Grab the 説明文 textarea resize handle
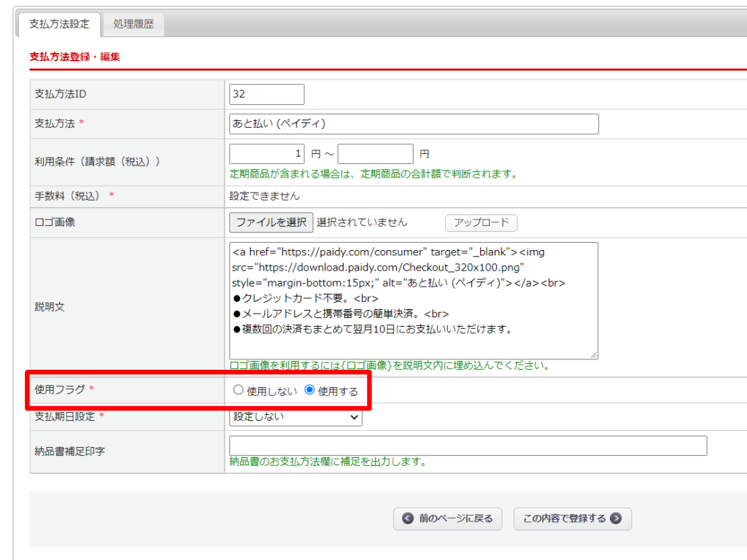Viewport: 747px width, 560px height. (x=594, y=355)
